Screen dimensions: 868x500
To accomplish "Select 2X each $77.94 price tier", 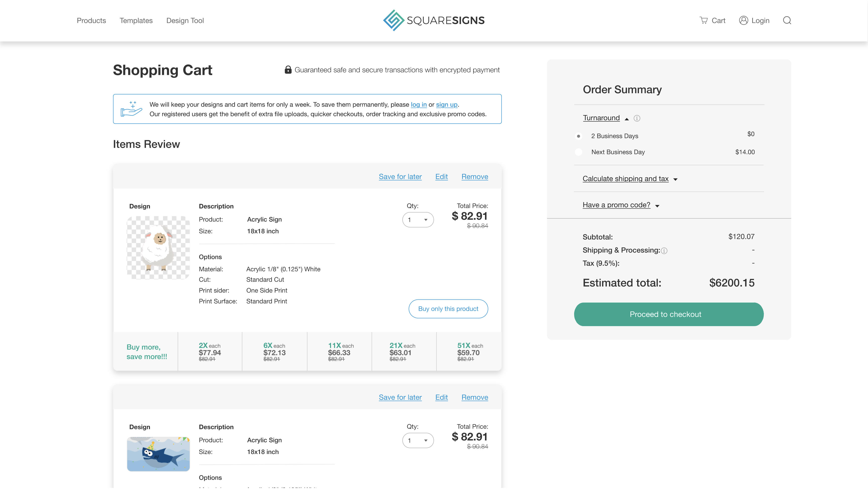I will (x=210, y=352).
